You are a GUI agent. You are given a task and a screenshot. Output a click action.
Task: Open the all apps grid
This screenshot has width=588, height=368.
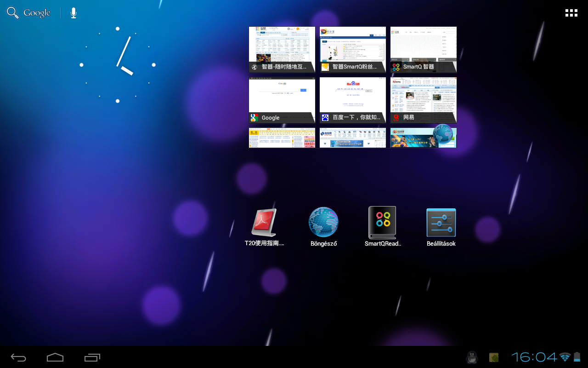pos(571,13)
